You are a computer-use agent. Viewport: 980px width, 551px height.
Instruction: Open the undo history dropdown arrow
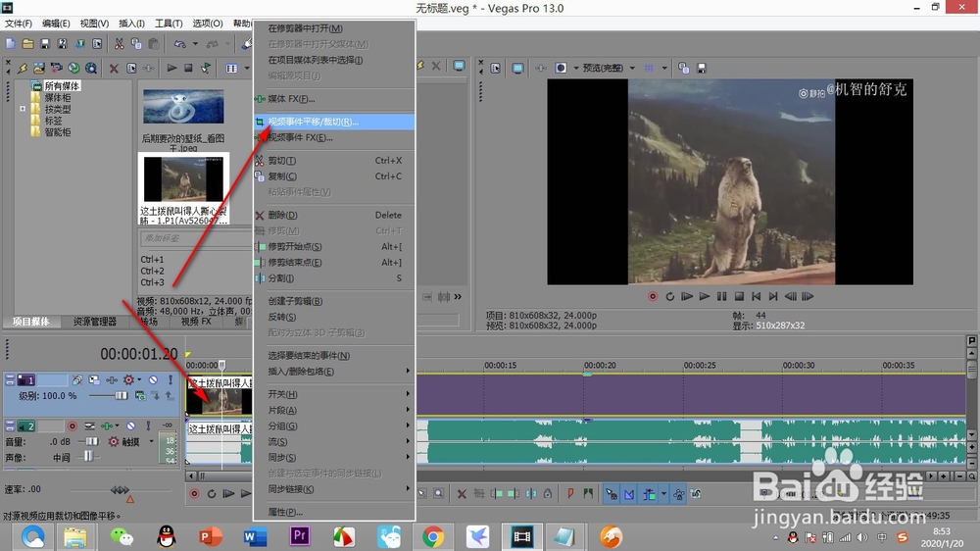[195, 44]
